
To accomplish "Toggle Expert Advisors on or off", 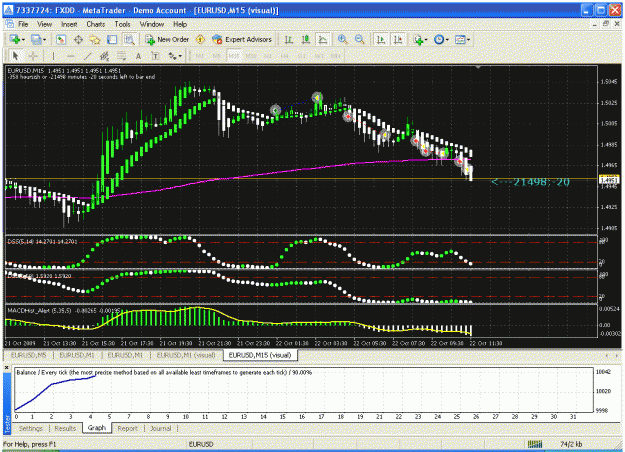I will (242, 39).
